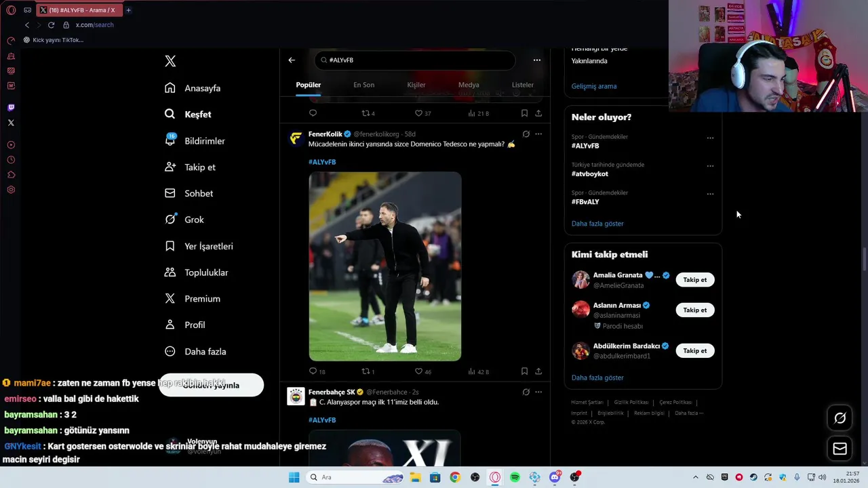Open Twitch icon in Opera sidebar
868x488 pixels.
point(11,108)
